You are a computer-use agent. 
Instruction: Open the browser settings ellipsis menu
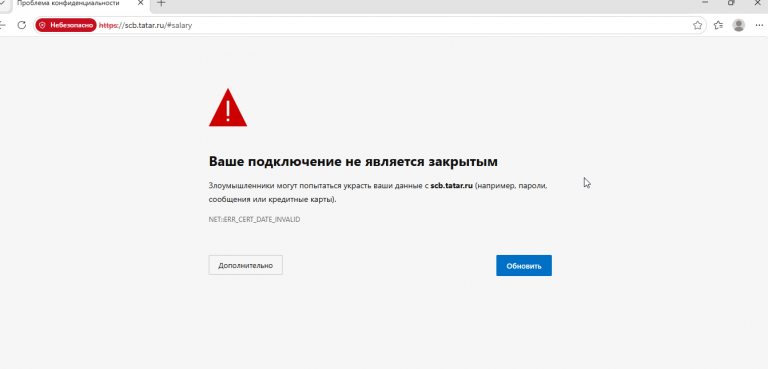(759, 25)
